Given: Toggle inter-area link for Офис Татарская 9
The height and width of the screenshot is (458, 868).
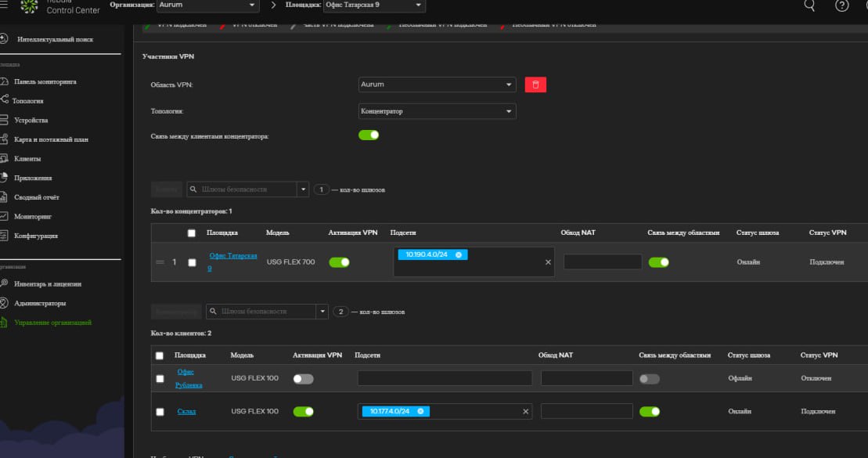Looking at the screenshot, I should [x=659, y=262].
